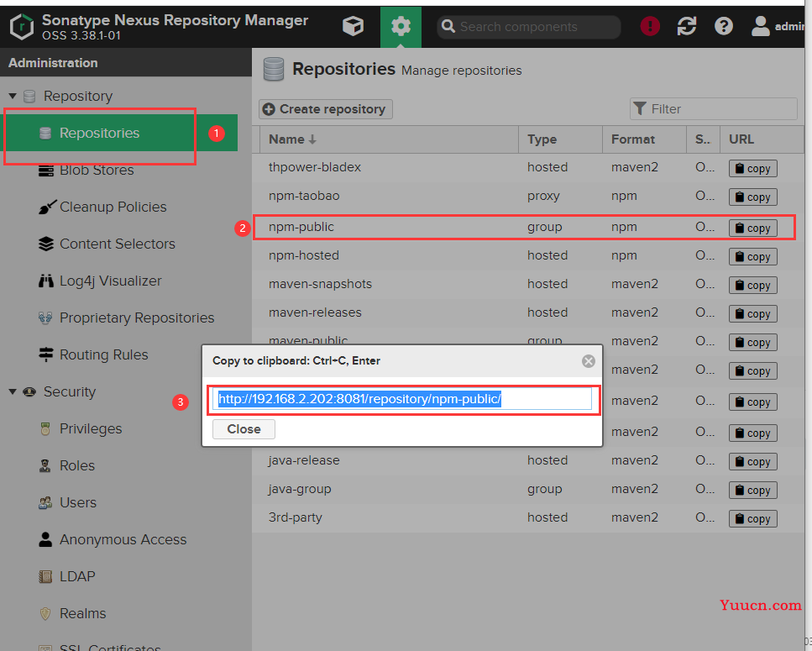Sort by the Name column header

pyautogui.click(x=389, y=139)
